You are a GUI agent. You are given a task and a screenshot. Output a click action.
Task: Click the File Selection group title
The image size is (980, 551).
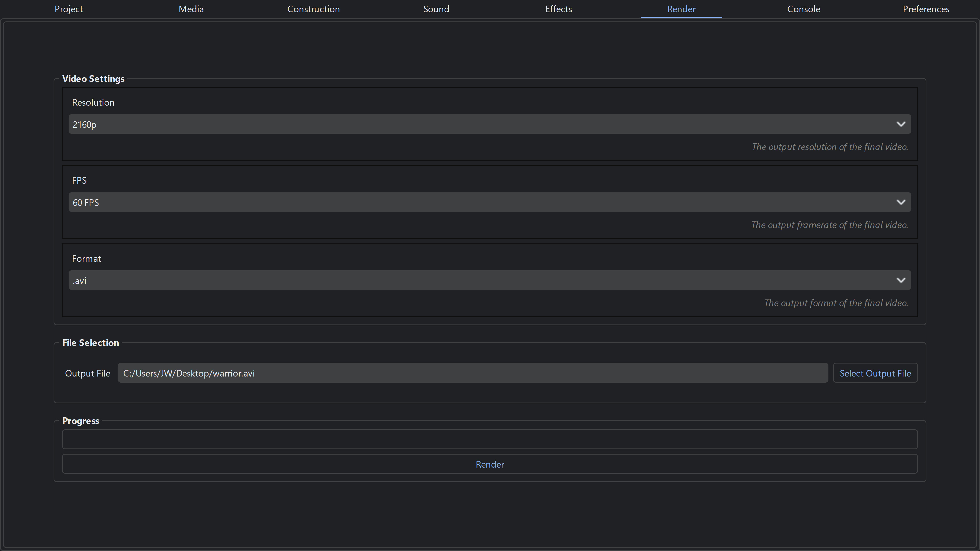(x=91, y=343)
